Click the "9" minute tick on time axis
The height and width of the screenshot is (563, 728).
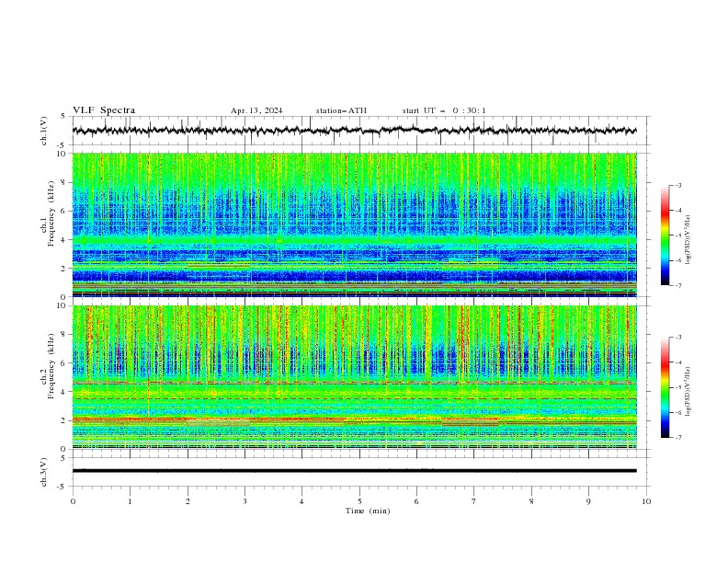pyautogui.click(x=588, y=501)
